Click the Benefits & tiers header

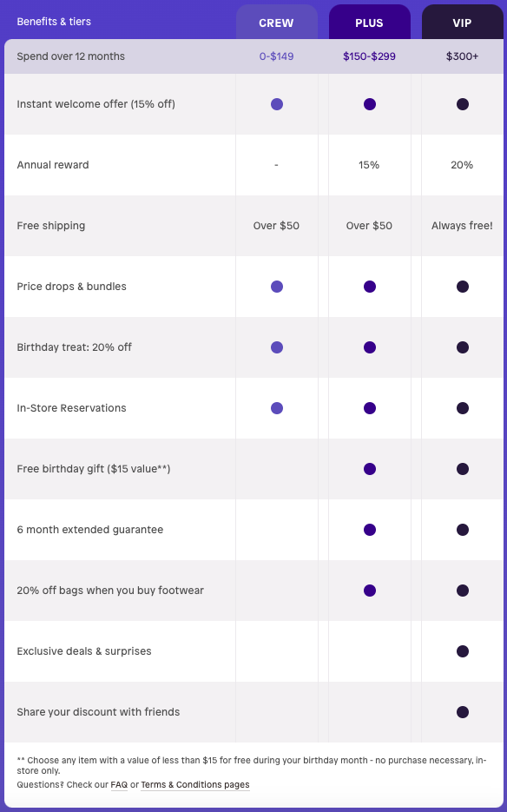54,19
